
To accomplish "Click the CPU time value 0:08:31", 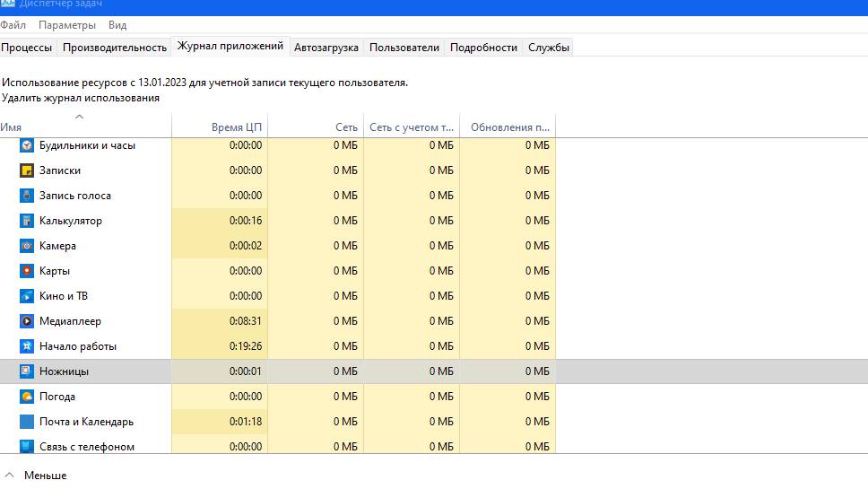I will coord(245,320).
